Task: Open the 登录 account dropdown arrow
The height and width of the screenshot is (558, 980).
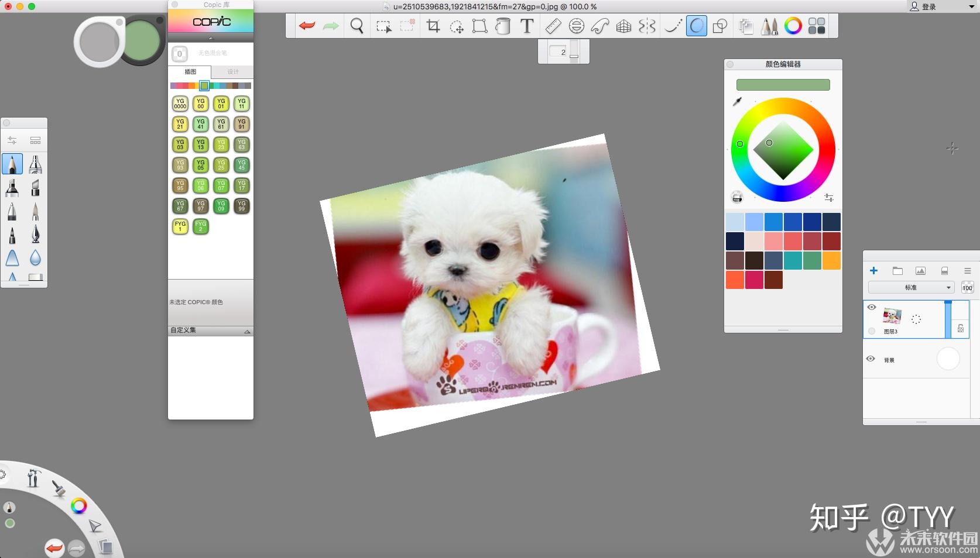Action: pyautogui.click(x=971, y=7)
